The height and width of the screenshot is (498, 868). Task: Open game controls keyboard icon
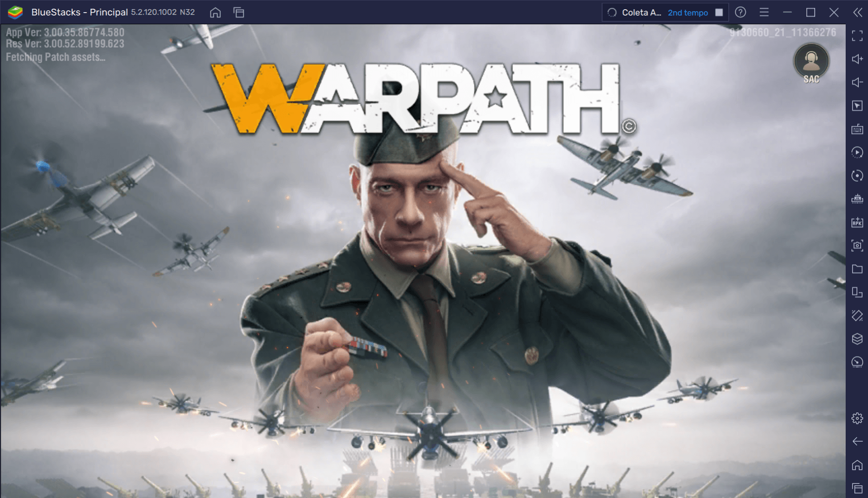(x=857, y=129)
